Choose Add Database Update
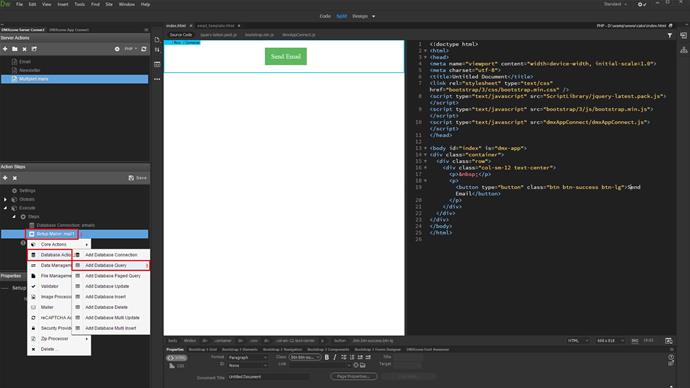This screenshot has height=388, width=690. pyautogui.click(x=111, y=286)
